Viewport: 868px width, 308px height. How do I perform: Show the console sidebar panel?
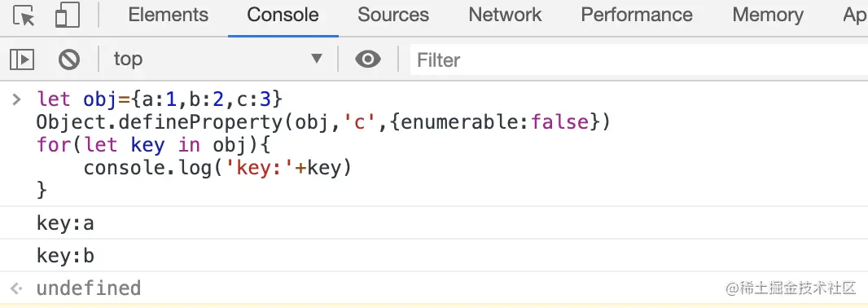pyautogui.click(x=22, y=59)
